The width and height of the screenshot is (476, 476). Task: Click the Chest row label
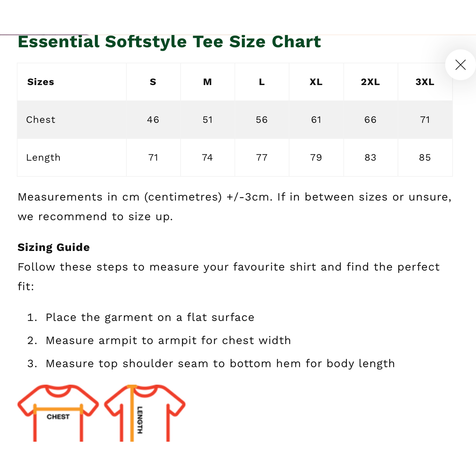click(41, 120)
